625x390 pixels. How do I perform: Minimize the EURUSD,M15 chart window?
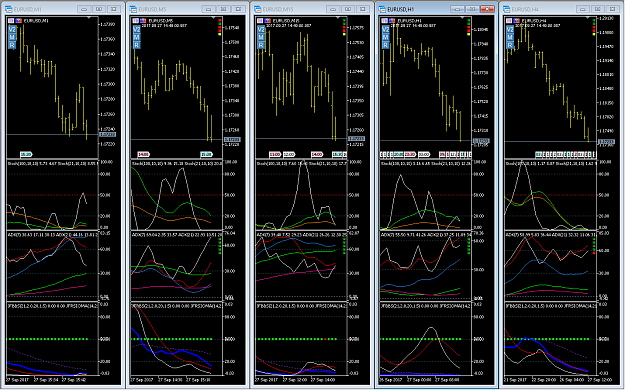pyautogui.click(x=333, y=9)
